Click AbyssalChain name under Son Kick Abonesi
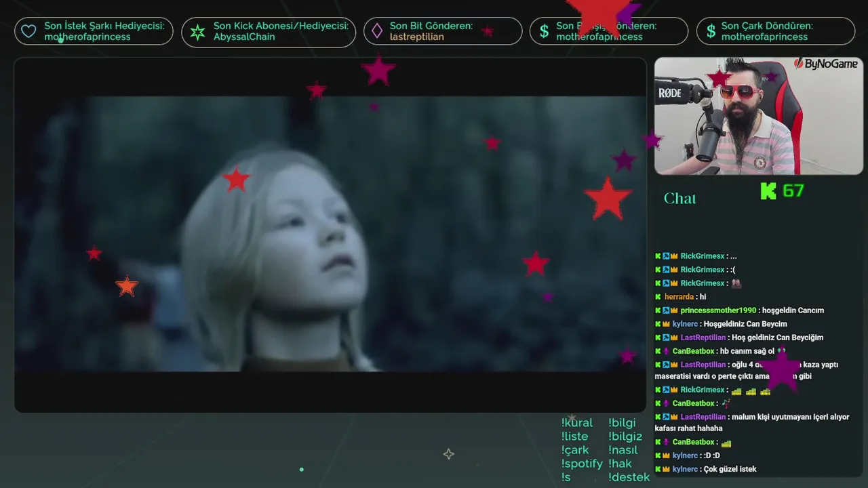Viewport: 868px width, 488px height. (x=244, y=37)
